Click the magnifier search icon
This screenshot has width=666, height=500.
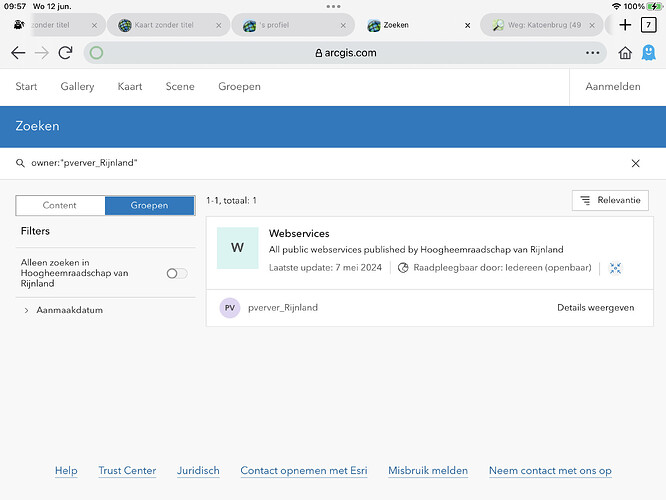[x=20, y=163]
